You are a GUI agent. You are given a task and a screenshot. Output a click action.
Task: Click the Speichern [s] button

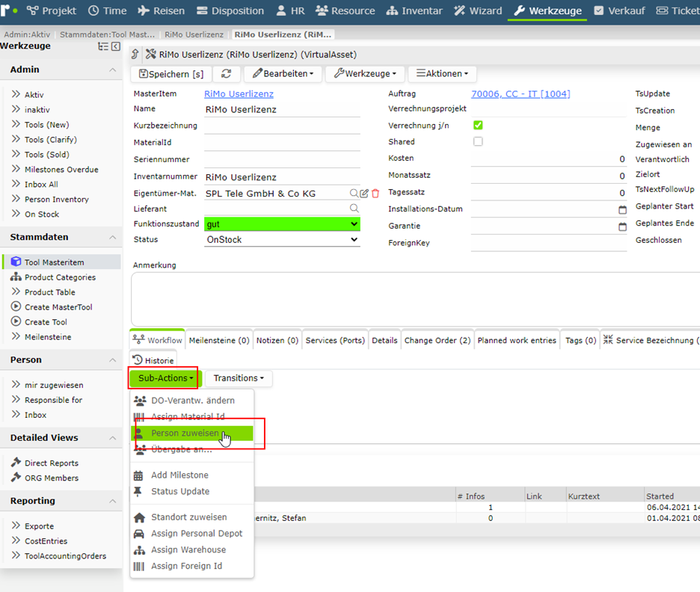[x=171, y=73]
